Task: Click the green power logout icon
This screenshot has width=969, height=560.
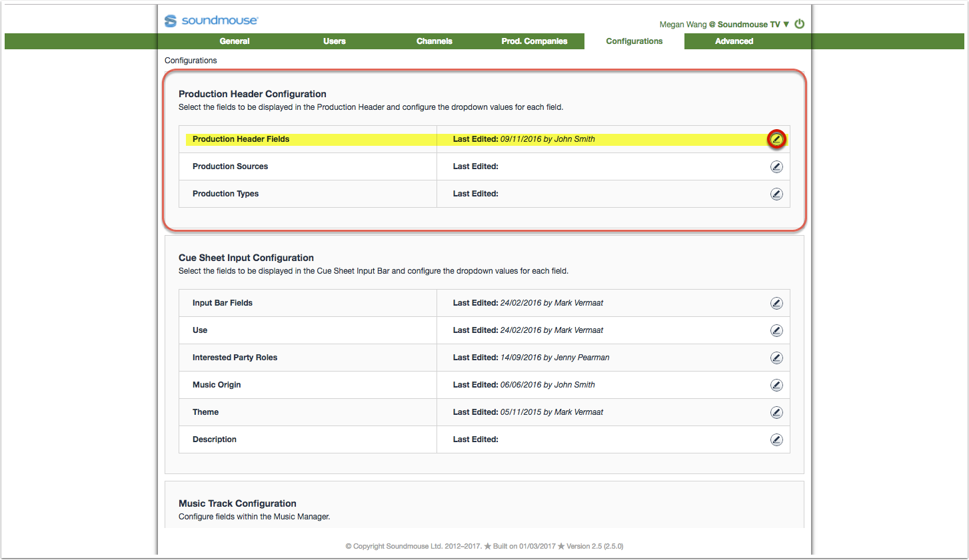Action: coord(800,24)
